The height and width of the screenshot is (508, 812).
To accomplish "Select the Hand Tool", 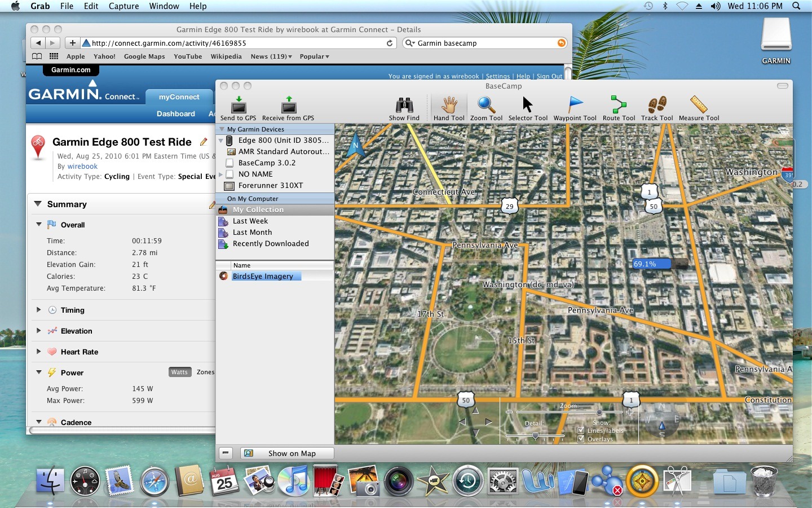I will coord(449,105).
